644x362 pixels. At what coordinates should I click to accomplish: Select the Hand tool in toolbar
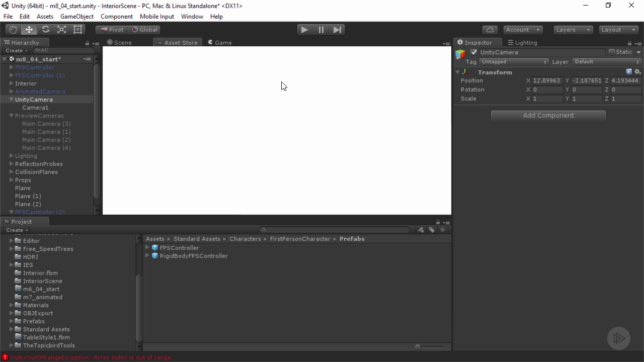[13, 30]
